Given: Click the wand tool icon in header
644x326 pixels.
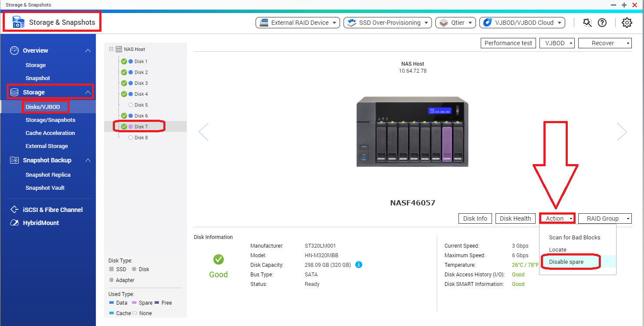Looking at the screenshot, I should 587,23.
